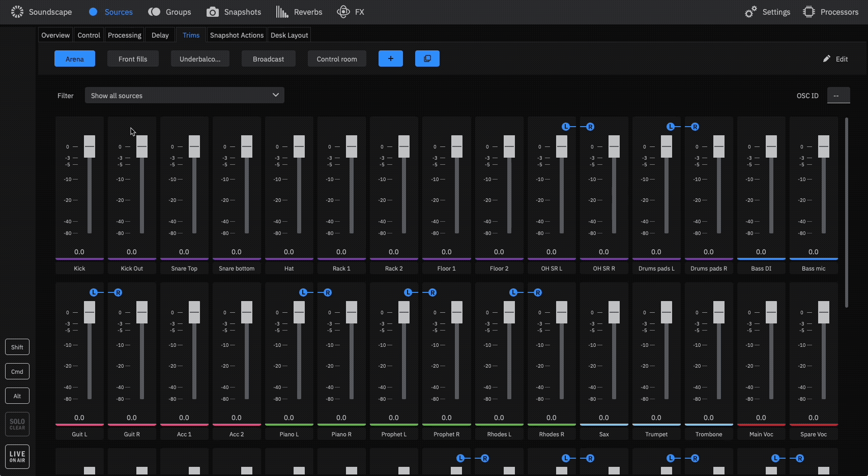The height and width of the screenshot is (476, 868).
Task: Click the R link badge above Guit R
Action: [x=118, y=292]
